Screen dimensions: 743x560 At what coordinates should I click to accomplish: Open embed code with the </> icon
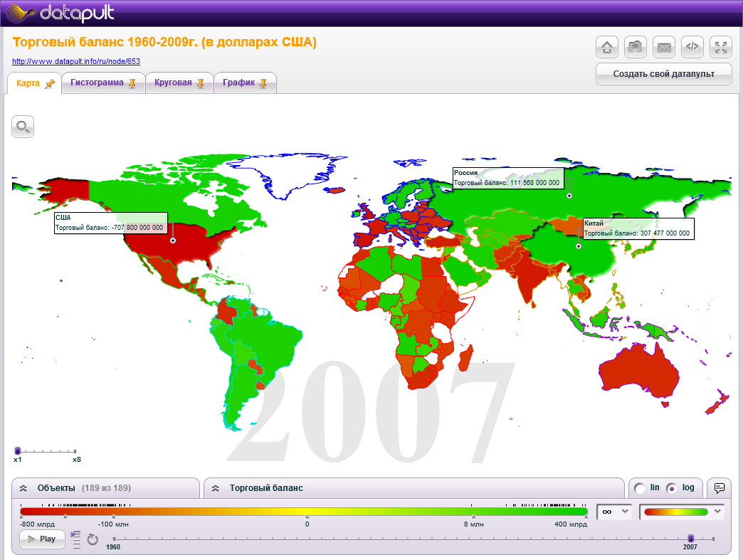tap(692, 48)
